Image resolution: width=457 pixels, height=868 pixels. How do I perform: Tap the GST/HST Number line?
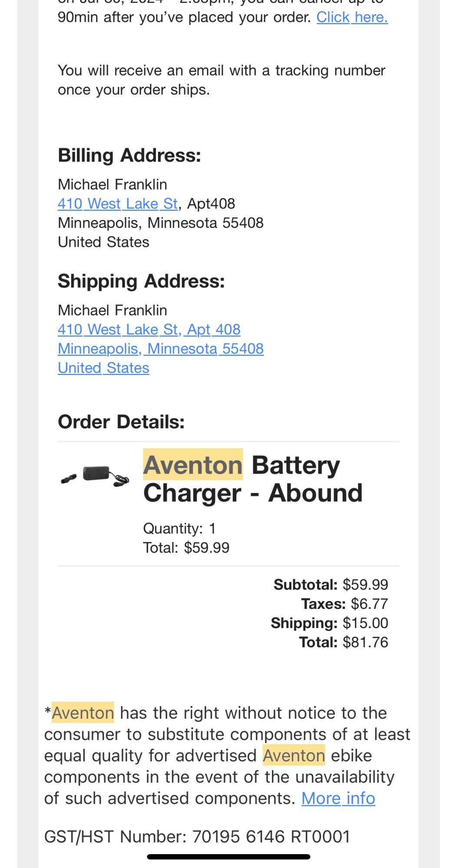(197, 836)
